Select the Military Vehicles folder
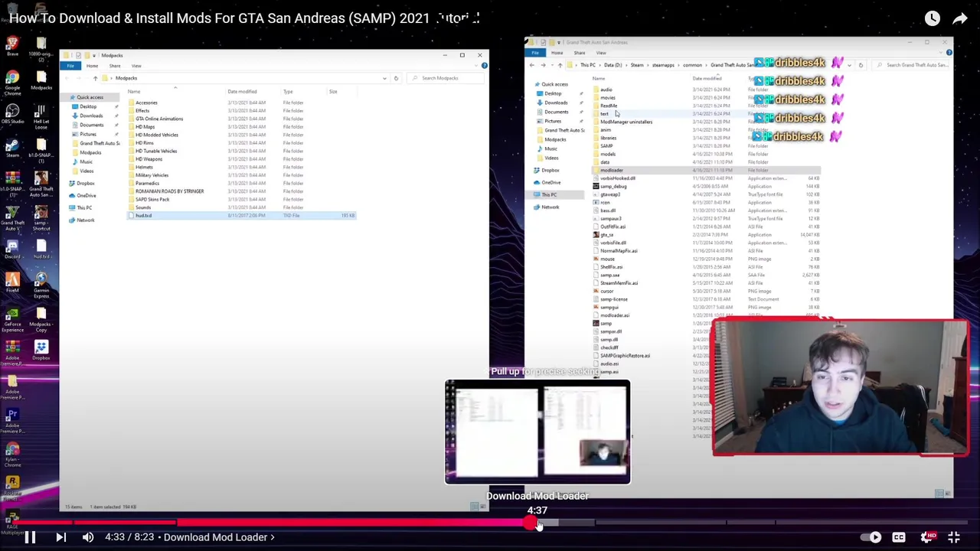Viewport: 980px width, 551px height. pos(152,175)
